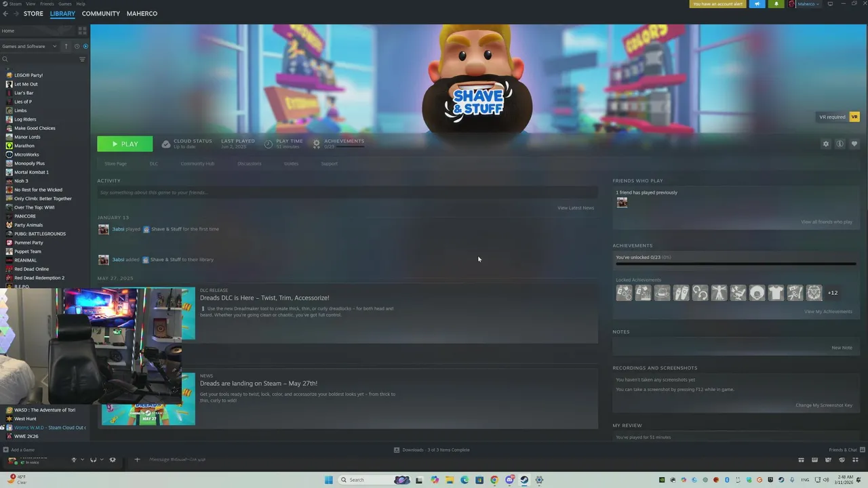
Task: Open the friend avatar under Friends Who Play
Action: pyautogui.click(x=622, y=202)
